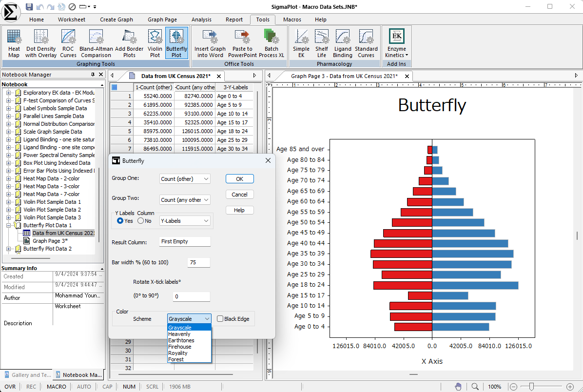Image resolution: width=583 pixels, height=392 pixels.
Task: Click the Cancel button in Butterfly dialog
Action: coord(239,195)
